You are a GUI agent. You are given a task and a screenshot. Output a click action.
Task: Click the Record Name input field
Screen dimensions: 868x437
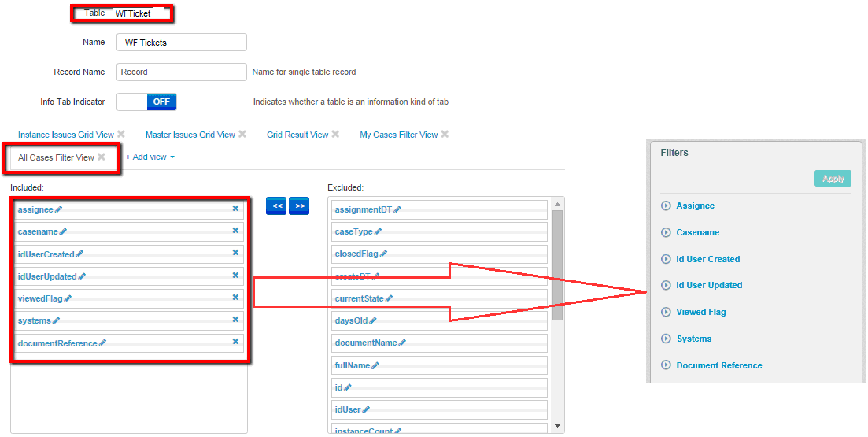click(x=181, y=72)
